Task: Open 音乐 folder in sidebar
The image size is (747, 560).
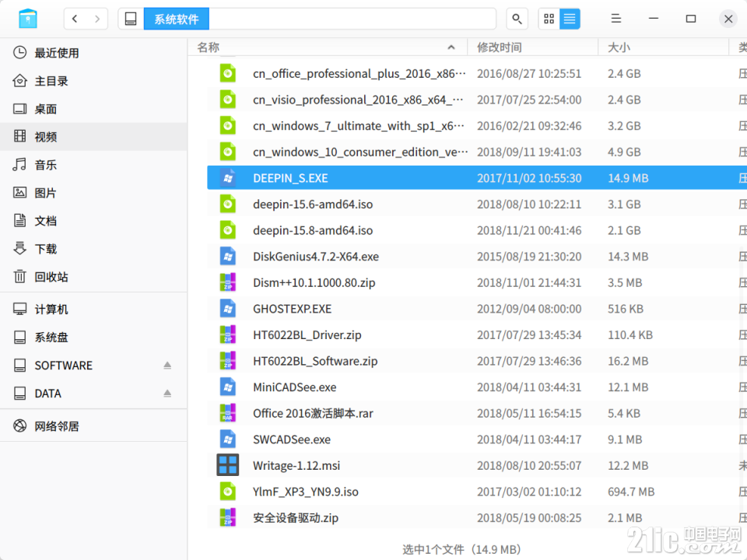Action: click(x=93, y=165)
